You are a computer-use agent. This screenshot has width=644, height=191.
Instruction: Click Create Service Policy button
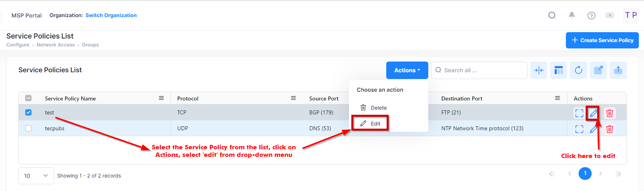pyautogui.click(x=602, y=40)
